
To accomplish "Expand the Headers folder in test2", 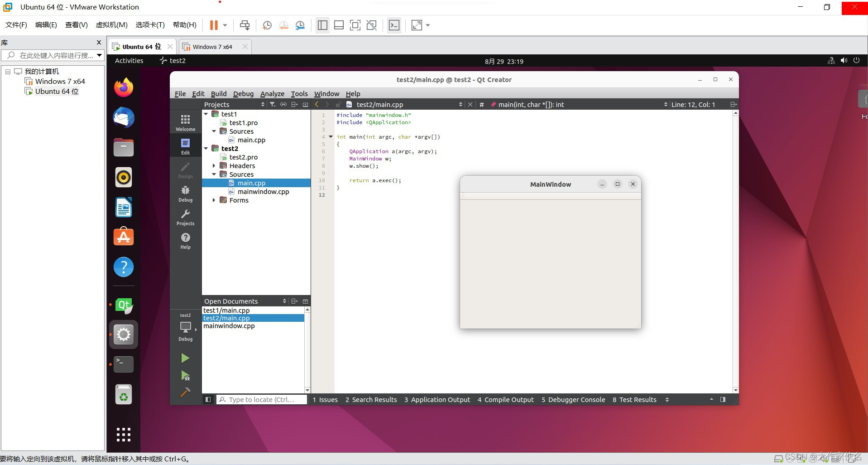I will coord(214,166).
